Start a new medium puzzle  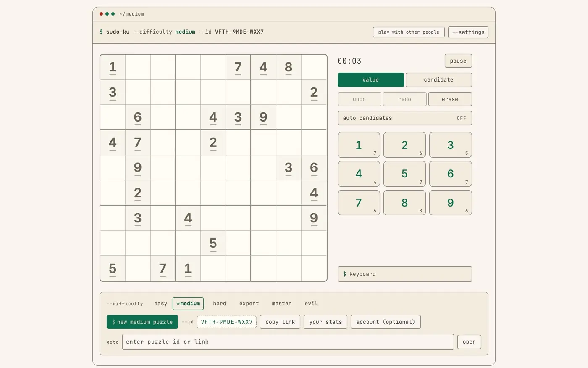click(142, 322)
